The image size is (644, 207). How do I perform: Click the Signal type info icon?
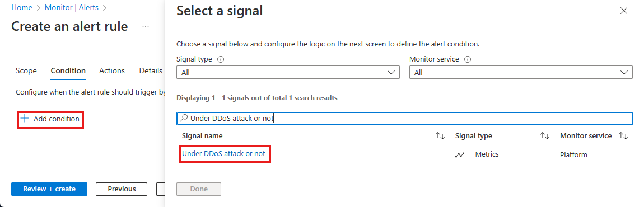221,59
